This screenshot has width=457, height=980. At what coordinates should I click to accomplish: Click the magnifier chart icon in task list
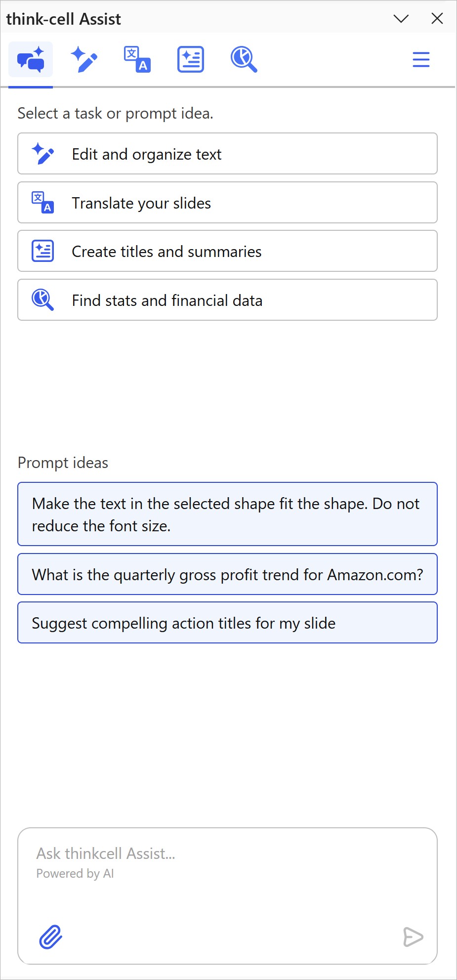pos(43,300)
